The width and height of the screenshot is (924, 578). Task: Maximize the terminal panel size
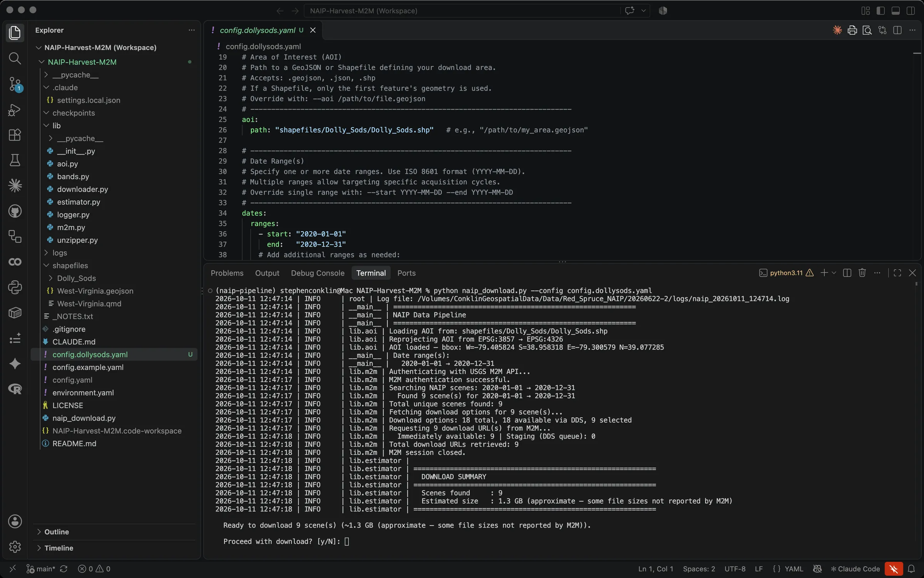coord(897,273)
